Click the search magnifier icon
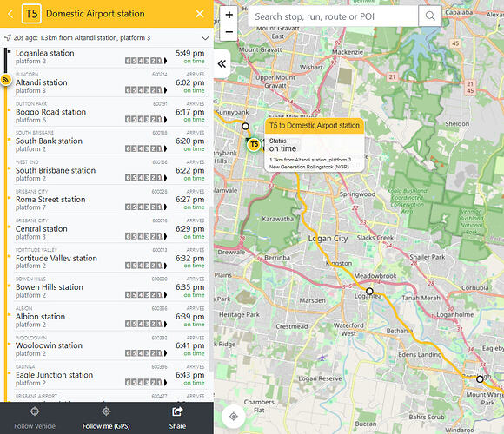504x434 pixels. pos(430,16)
